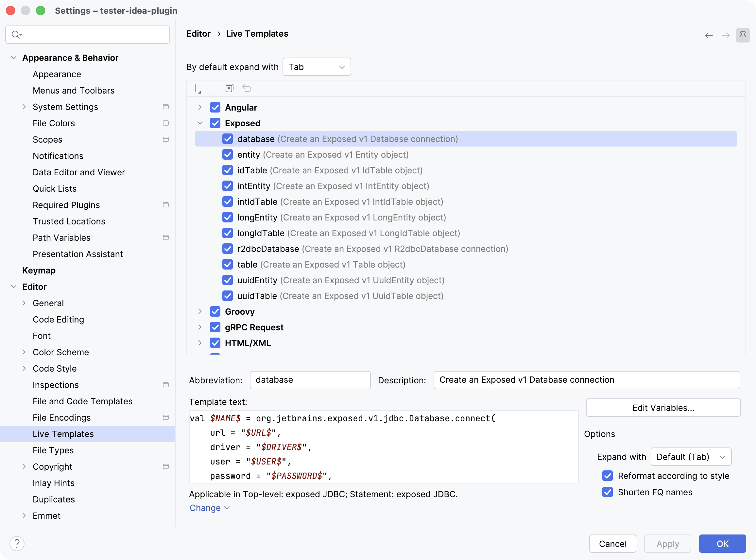This screenshot has width=756, height=560.
Task: Click the Add template plus icon
Action: [196, 88]
